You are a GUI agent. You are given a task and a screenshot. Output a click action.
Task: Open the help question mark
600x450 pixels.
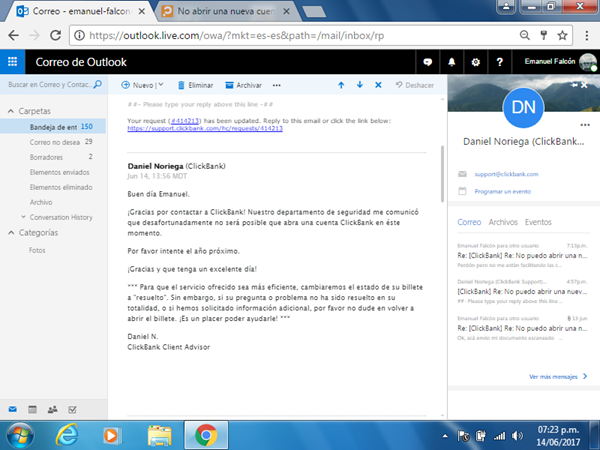(499, 62)
